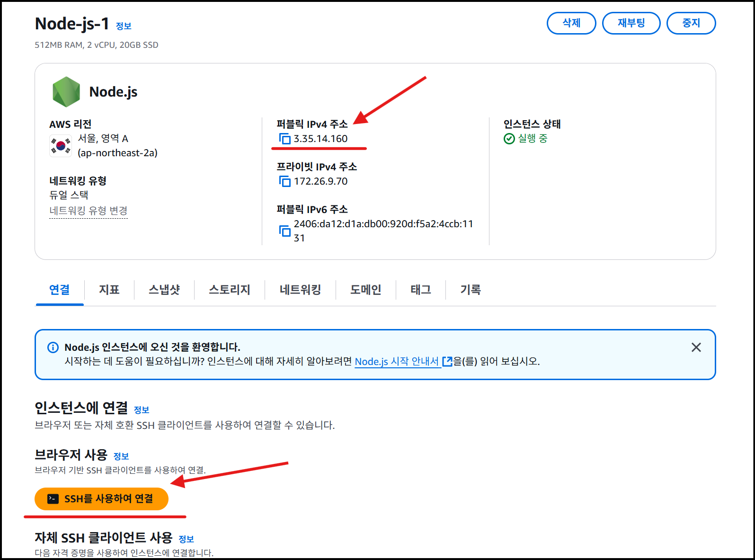Click the 중지 (stop) button
The height and width of the screenshot is (560, 755).
691,23
